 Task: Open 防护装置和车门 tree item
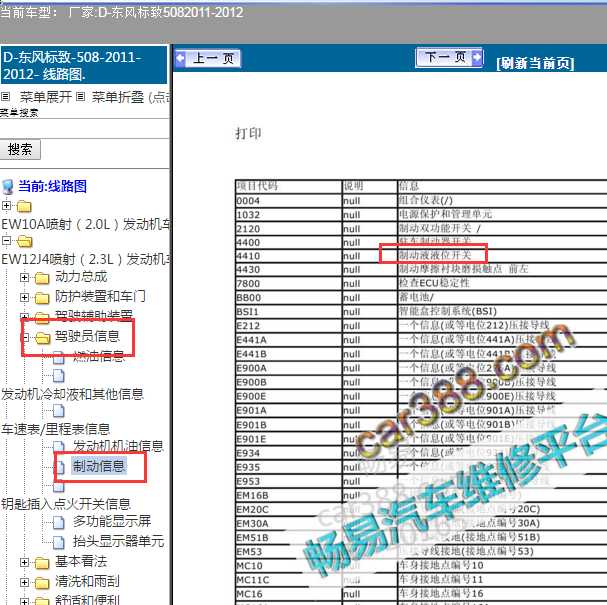pyautogui.click(x=100, y=297)
